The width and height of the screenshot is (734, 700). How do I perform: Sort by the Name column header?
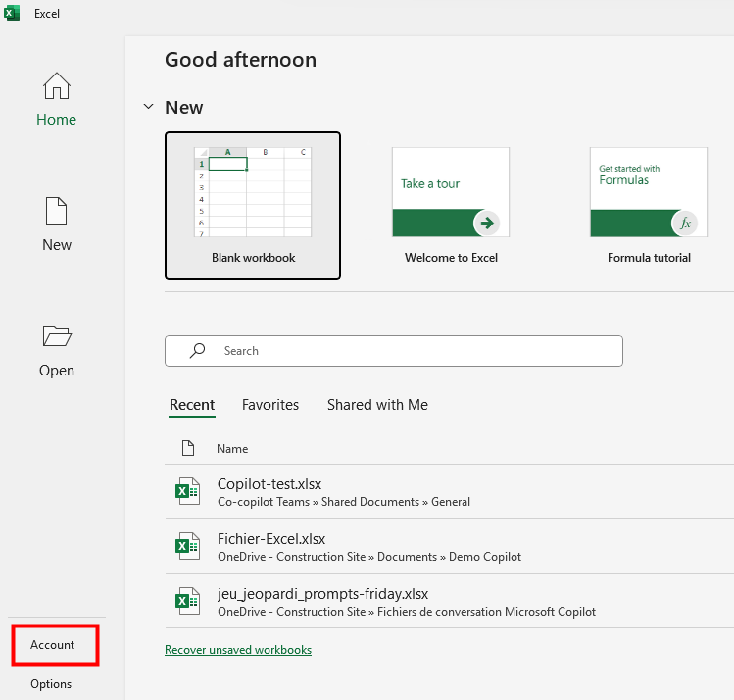click(x=232, y=449)
